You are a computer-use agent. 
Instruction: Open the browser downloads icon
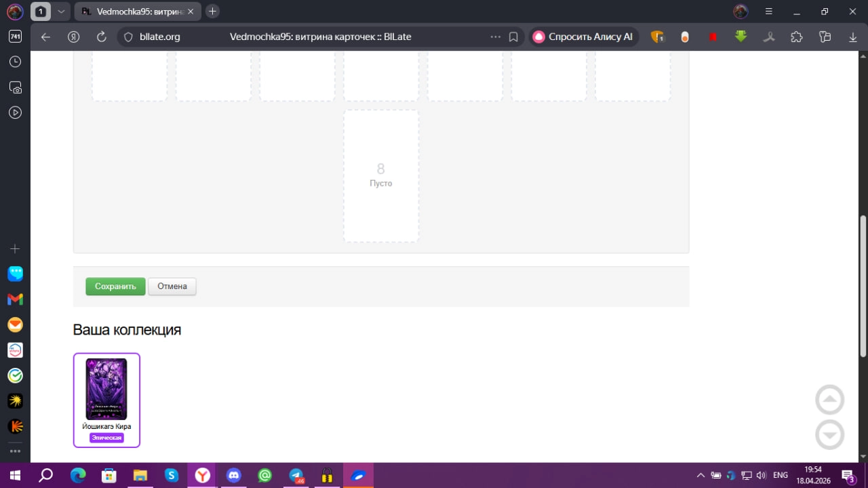[x=853, y=37]
